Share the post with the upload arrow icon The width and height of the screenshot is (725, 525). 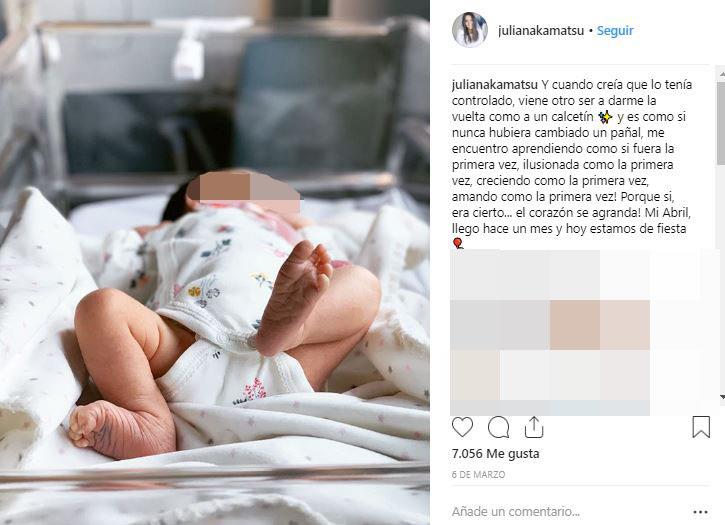[x=534, y=427]
